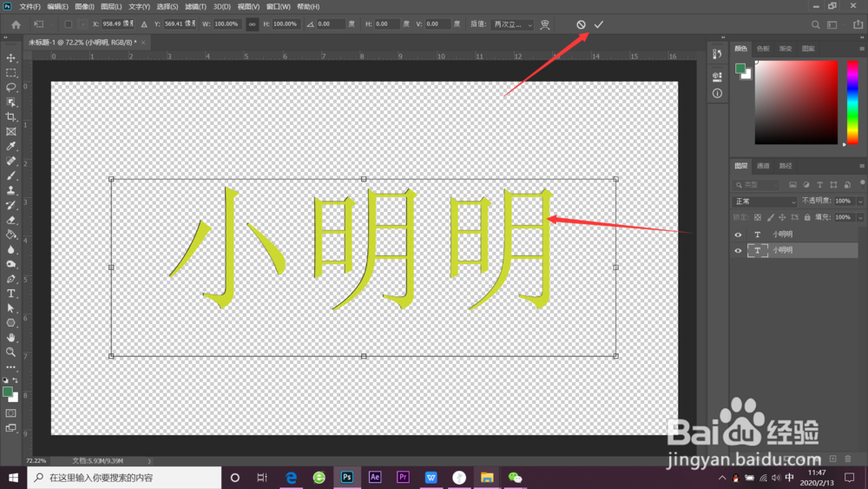Switch to the 通道 tab

763,166
